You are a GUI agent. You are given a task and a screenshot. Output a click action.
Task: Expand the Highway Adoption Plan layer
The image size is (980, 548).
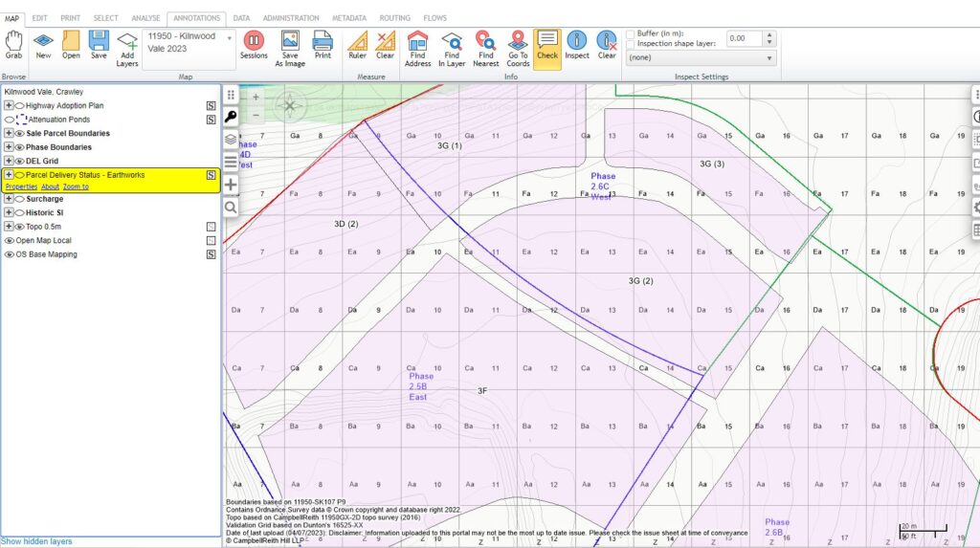click(x=9, y=105)
